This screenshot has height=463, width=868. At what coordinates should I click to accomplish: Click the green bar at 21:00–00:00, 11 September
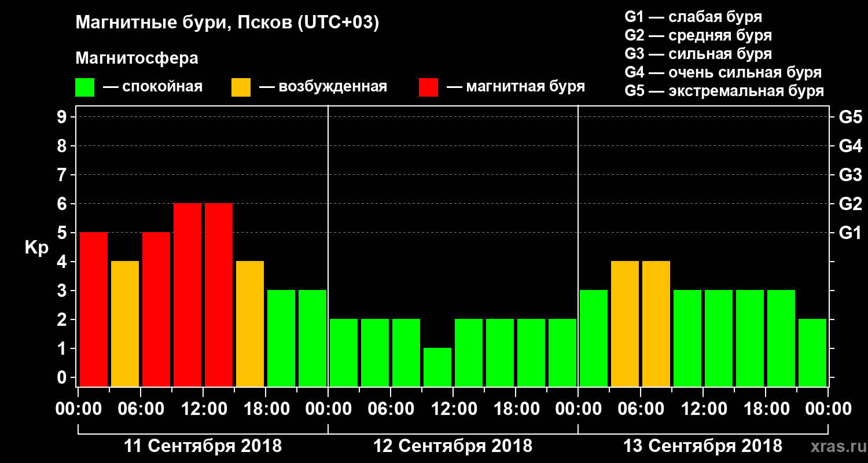click(312, 338)
